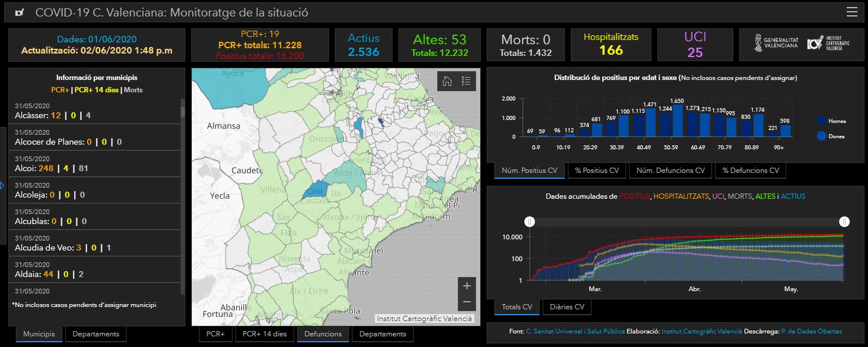Switch the list to the Departaments tab under municipis

click(95, 334)
